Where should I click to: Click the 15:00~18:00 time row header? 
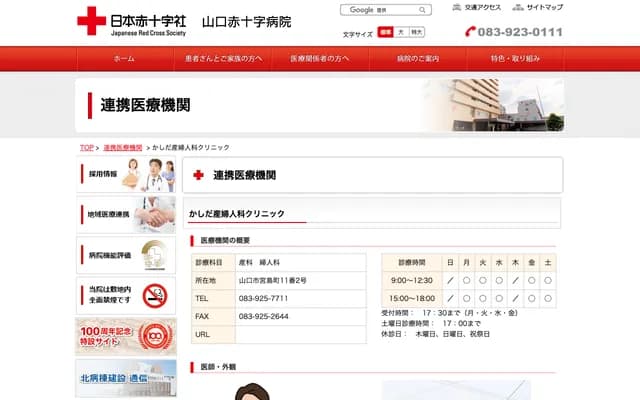tap(412, 298)
